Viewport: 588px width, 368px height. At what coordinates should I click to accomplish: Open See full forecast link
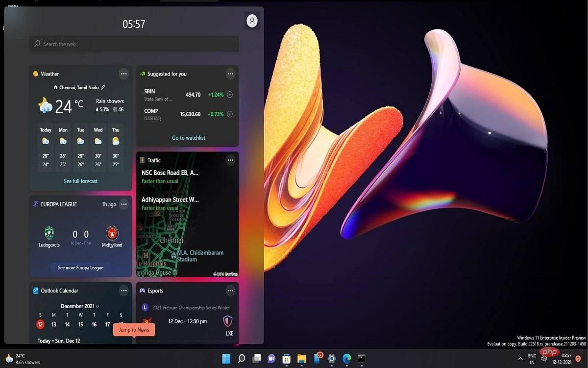click(x=80, y=181)
